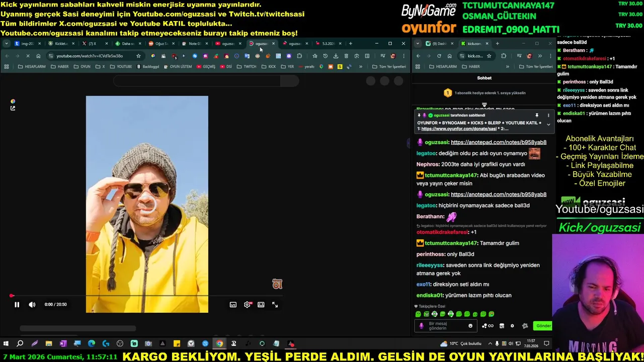Open the oyunfor.com donate link

point(459,129)
